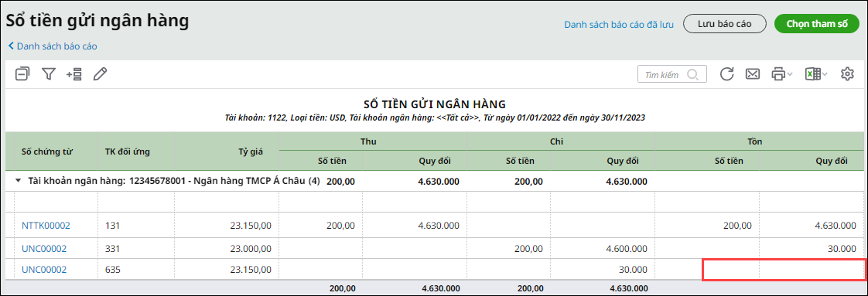Click the printer icon
This screenshot has height=296, width=868.
(779, 74)
